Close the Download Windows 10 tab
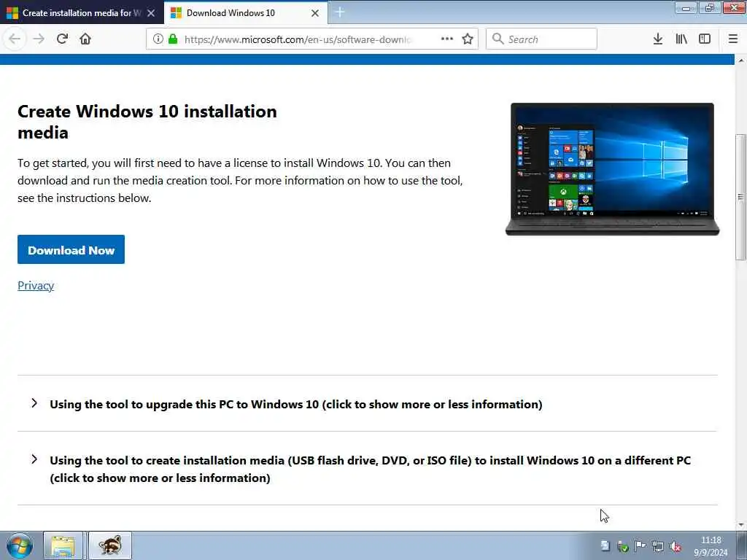Image resolution: width=747 pixels, height=560 pixels. click(x=315, y=13)
